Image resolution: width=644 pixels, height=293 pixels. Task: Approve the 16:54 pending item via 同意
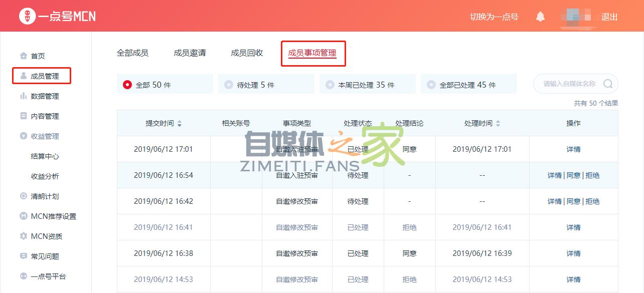(573, 175)
